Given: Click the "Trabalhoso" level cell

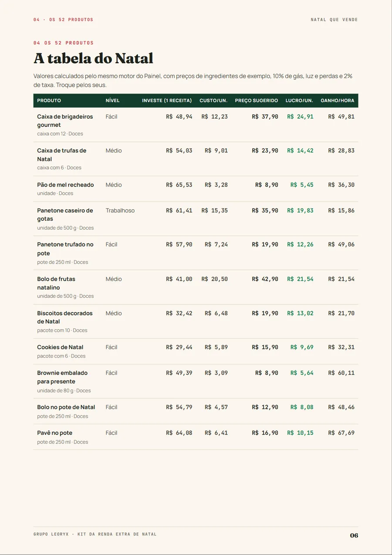Looking at the screenshot, I should [120, 211].
